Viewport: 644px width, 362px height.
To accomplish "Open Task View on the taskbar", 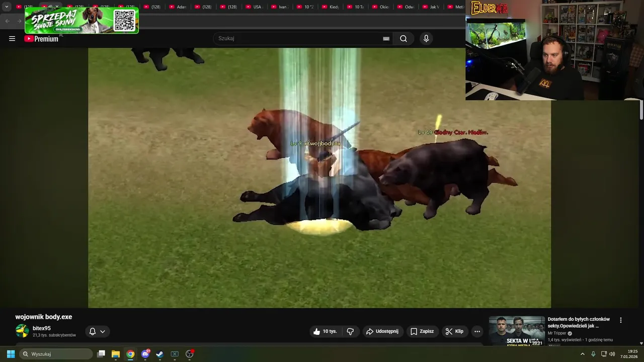I will 101,354.
